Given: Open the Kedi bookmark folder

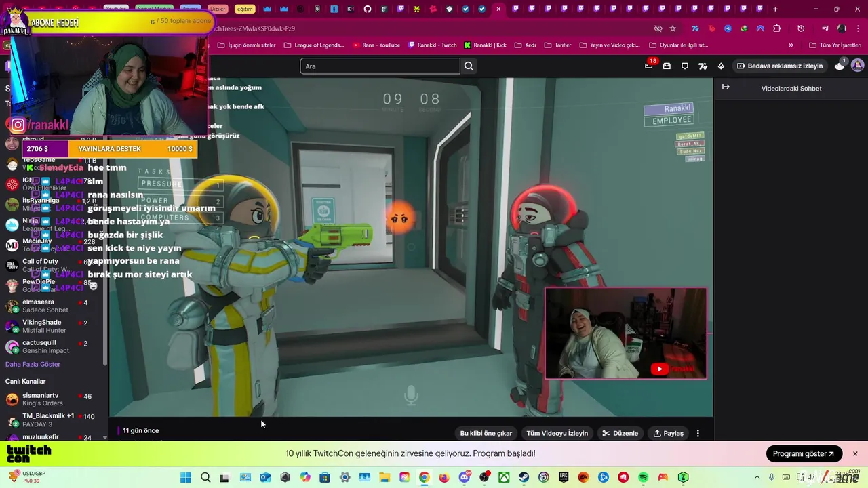Looking at the screenshot, I should click(525, 45).
